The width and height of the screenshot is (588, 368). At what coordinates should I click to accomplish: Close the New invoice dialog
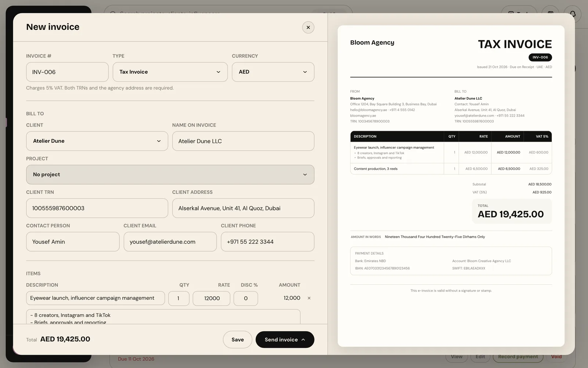(308, 27)
